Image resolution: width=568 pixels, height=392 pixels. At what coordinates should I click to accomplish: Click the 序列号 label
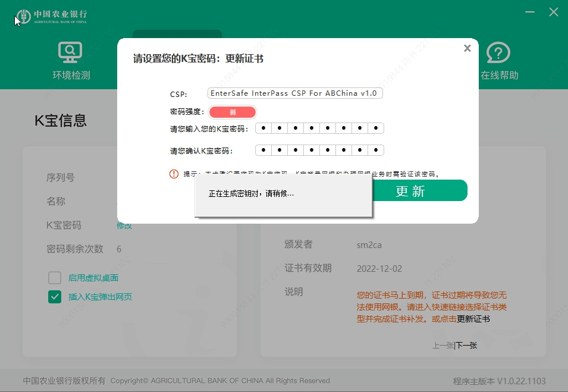pyautogui.click(x=61, y=177)
